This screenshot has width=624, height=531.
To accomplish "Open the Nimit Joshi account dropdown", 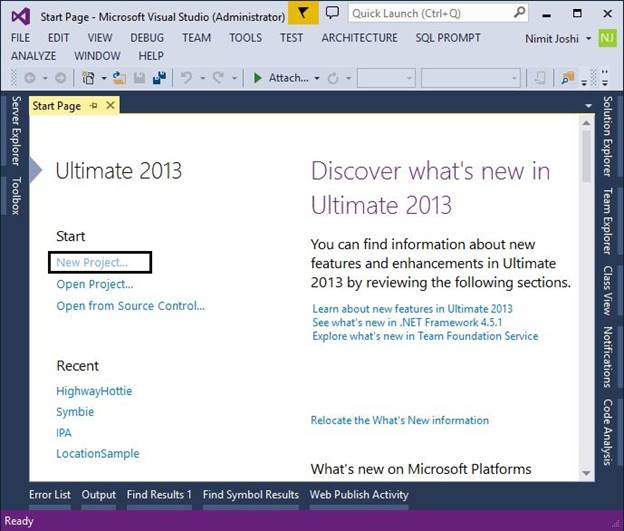I will pos(588,39).
